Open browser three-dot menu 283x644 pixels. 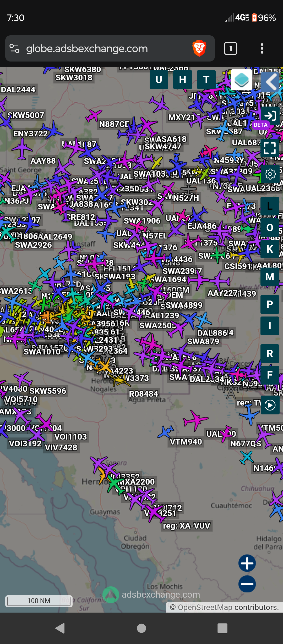pyautogui.click(x=262, y=48)
